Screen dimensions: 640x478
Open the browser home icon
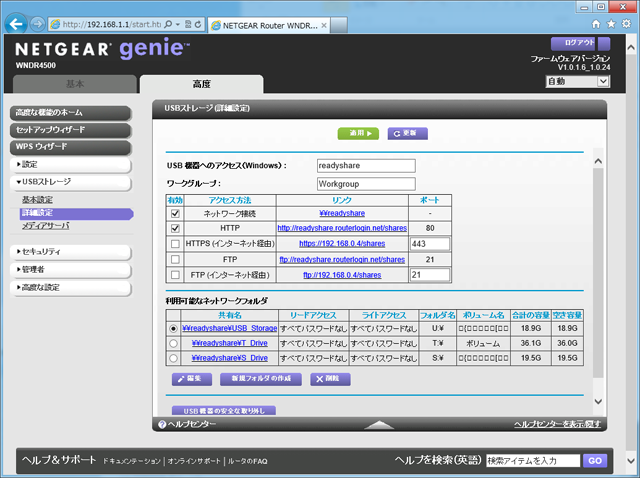coord(597,22)
